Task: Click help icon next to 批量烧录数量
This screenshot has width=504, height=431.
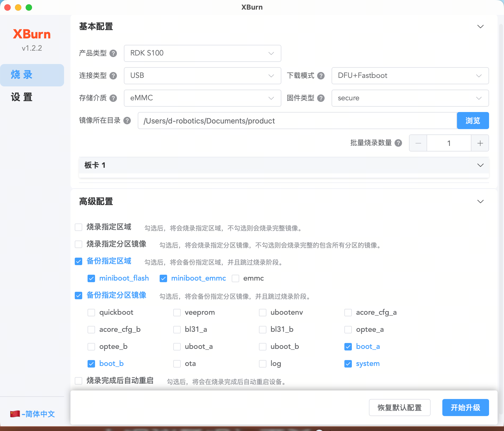Action: tap(398, 143)
